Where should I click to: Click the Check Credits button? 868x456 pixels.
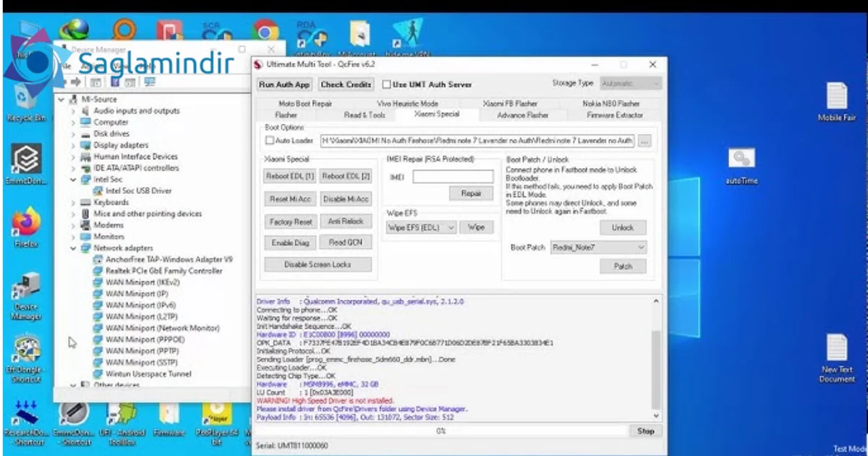pyautogui.click(x=346, y=85)
